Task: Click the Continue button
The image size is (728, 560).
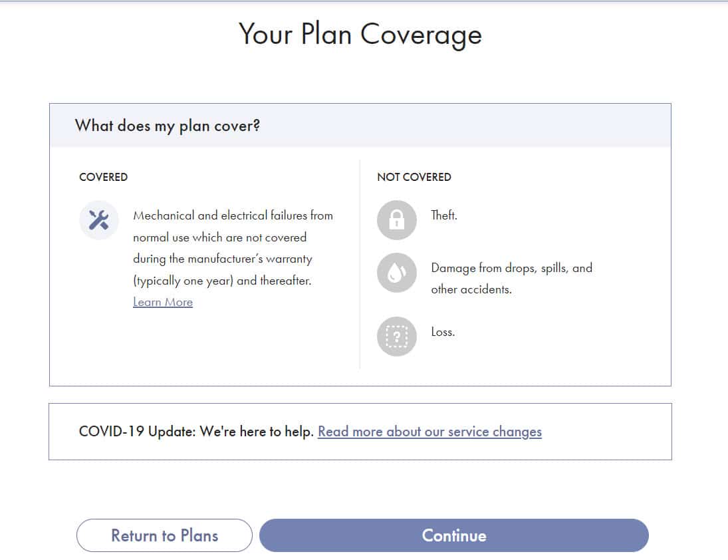Action: pos(453,535)
